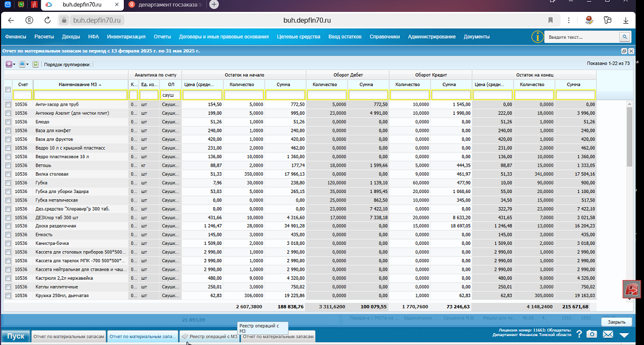Select the checkbox for 'Ветошь' row
The height and width of the screenshot is (345, 644).
point(8,165)
